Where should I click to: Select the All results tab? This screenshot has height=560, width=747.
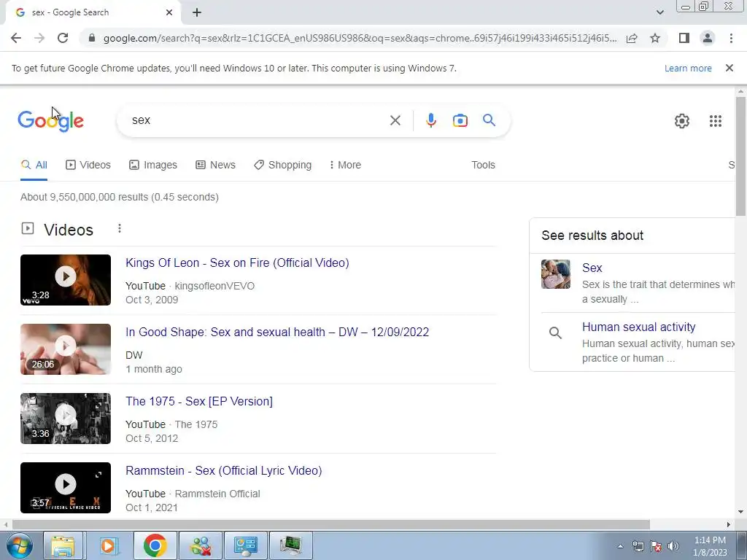(34, 165)
